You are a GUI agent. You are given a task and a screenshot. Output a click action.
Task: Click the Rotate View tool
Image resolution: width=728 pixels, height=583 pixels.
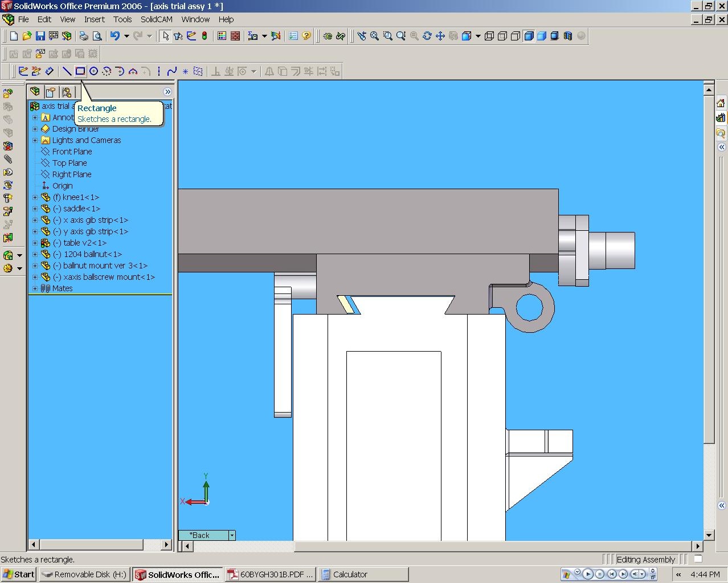pos(427,36)
